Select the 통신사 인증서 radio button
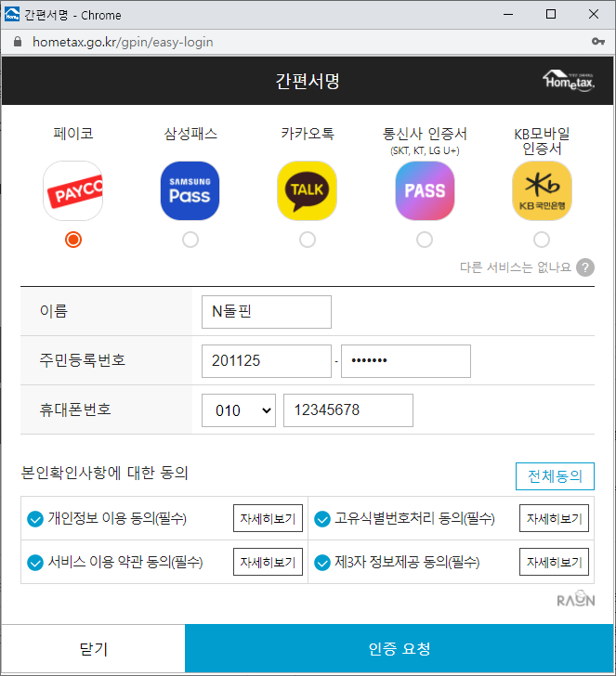The image size is (616, 676). coord(425,240)
